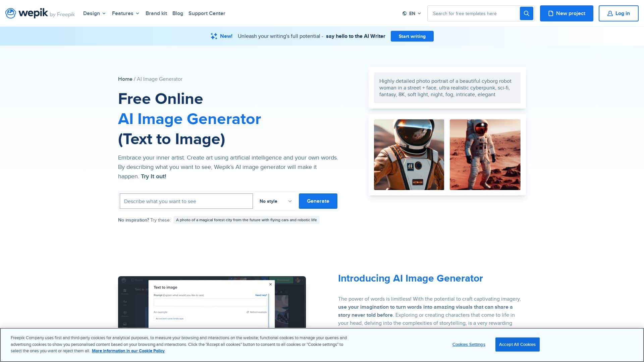Click the Generate button

318,201
